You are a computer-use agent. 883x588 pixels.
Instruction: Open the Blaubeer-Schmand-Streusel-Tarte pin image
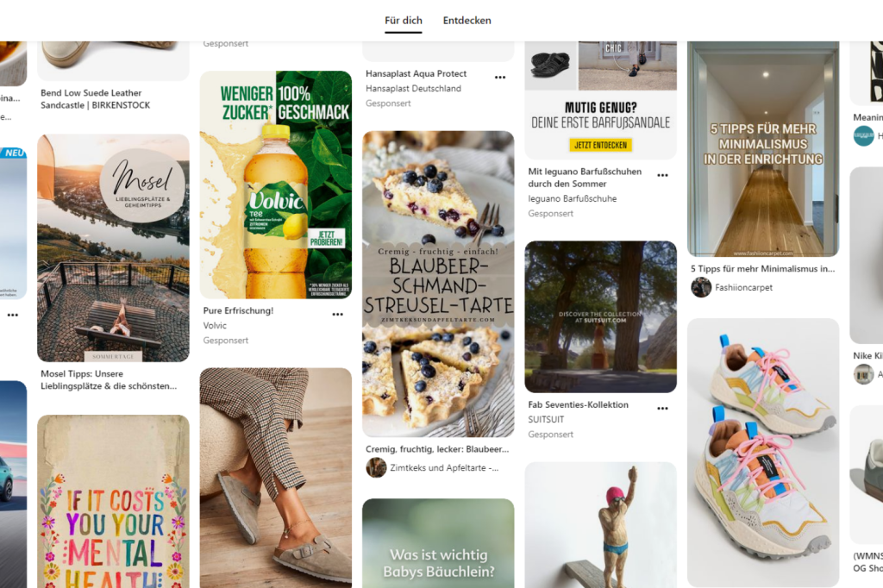tap(438, 284)
